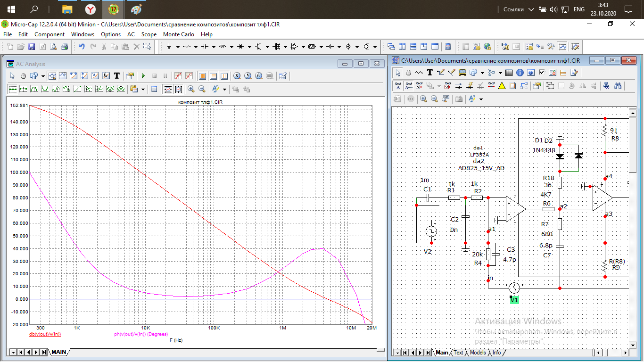Open the Monte Carlo menu
Screen dimensions: 644x362
179,34
